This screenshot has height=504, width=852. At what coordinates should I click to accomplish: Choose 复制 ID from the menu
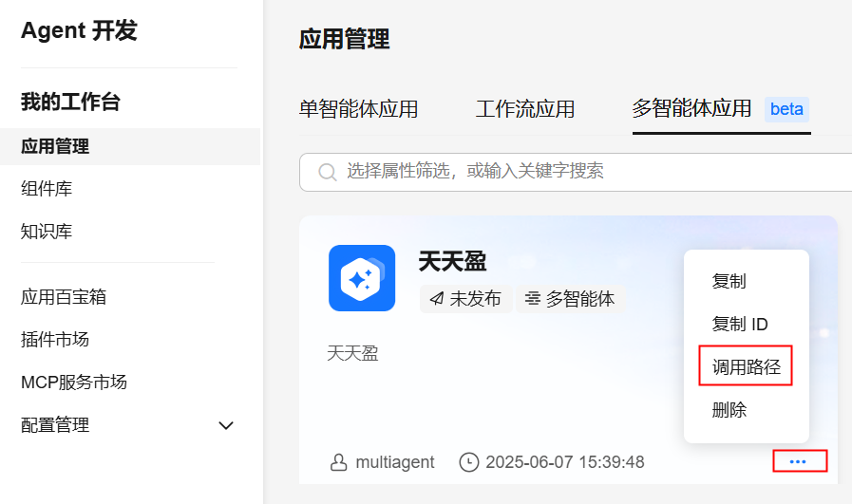click(x=740, y=325)
